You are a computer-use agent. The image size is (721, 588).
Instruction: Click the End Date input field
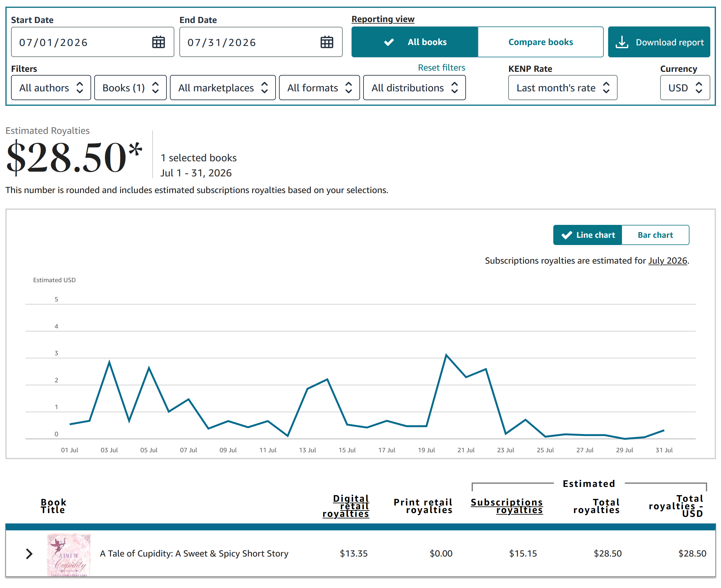[261, 42]
